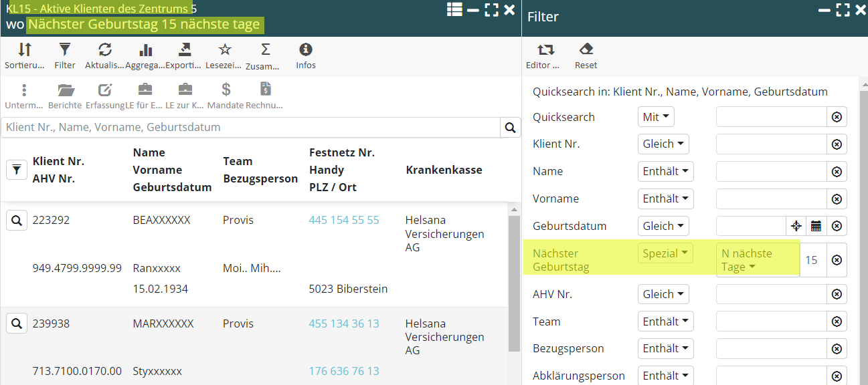Click the Name filter input field

pyautogui.click(x=771, y=172)
